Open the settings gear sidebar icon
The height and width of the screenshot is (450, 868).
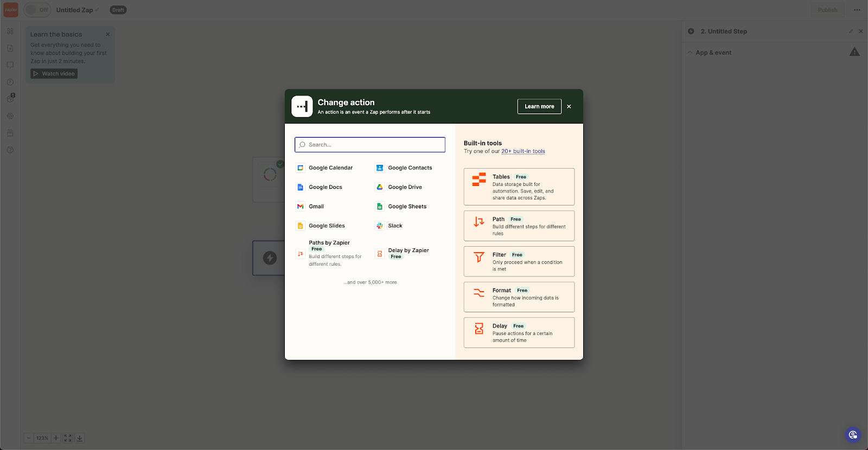tap(10, 116)
